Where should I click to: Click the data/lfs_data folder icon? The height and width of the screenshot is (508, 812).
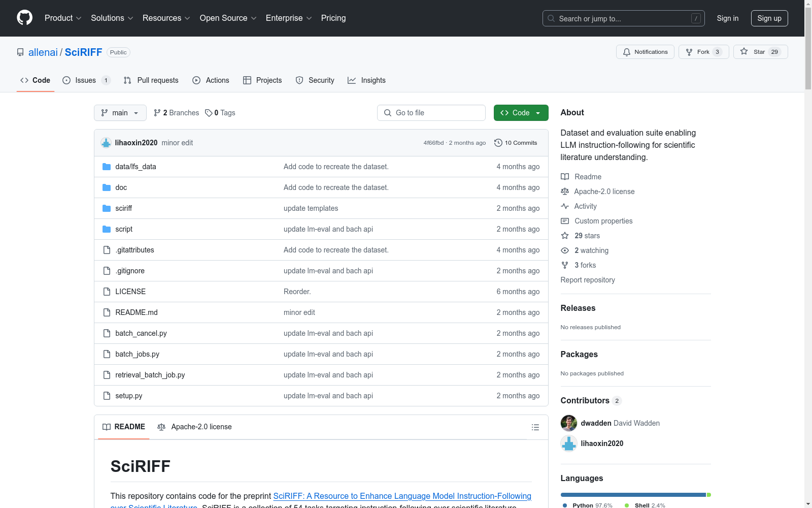pos(107,167)
